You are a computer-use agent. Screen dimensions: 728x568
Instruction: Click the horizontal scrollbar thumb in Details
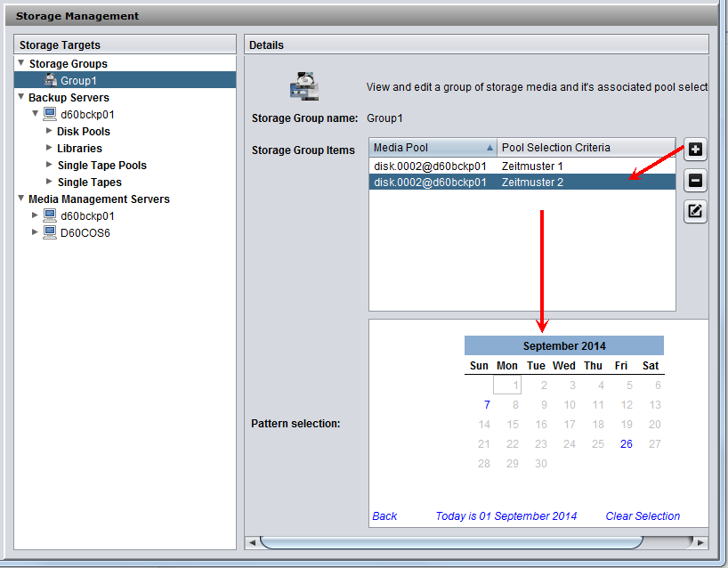(x=451, y=542)
